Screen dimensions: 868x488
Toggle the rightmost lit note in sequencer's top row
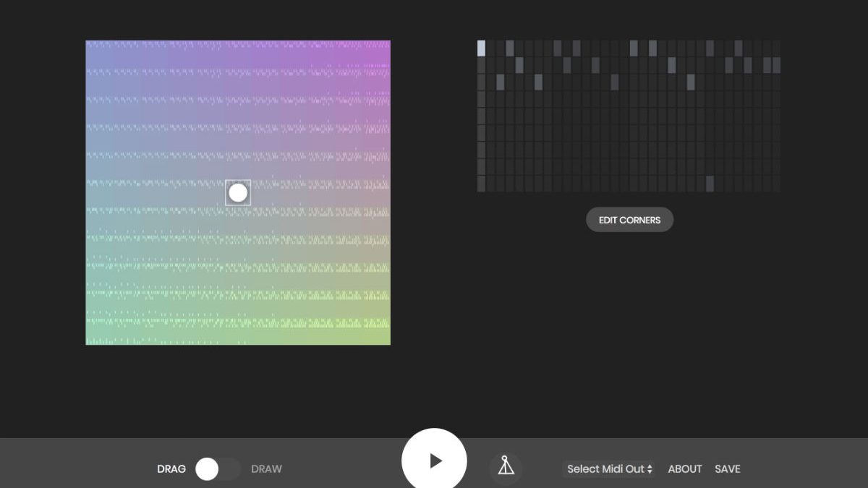738,48
